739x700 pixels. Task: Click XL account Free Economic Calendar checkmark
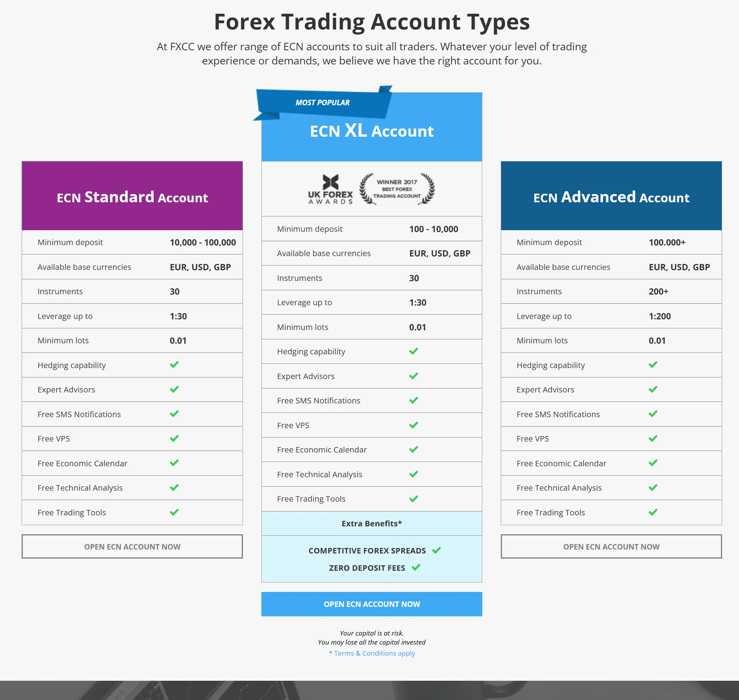[414, 449]
